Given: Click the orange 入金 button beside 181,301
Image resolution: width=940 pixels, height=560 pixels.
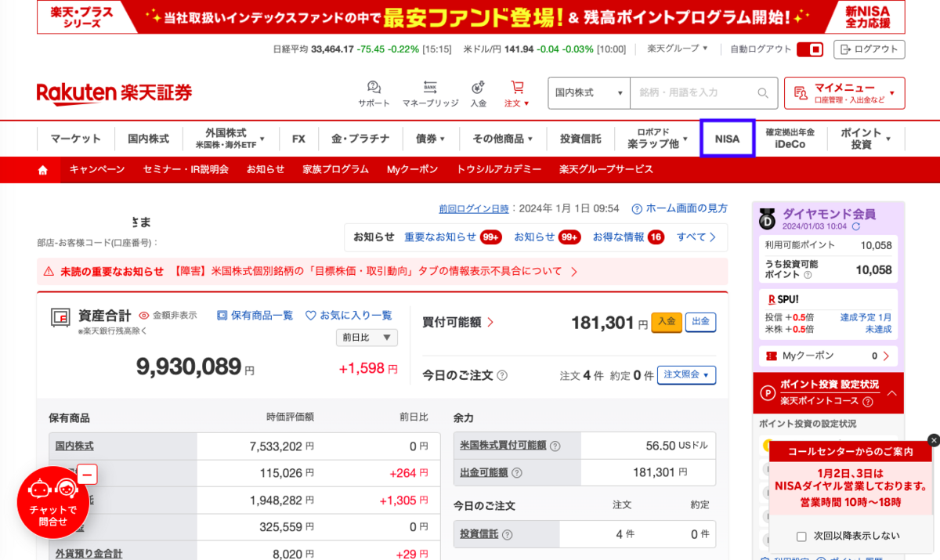Looking at the screenshot, I should [667, 322].
